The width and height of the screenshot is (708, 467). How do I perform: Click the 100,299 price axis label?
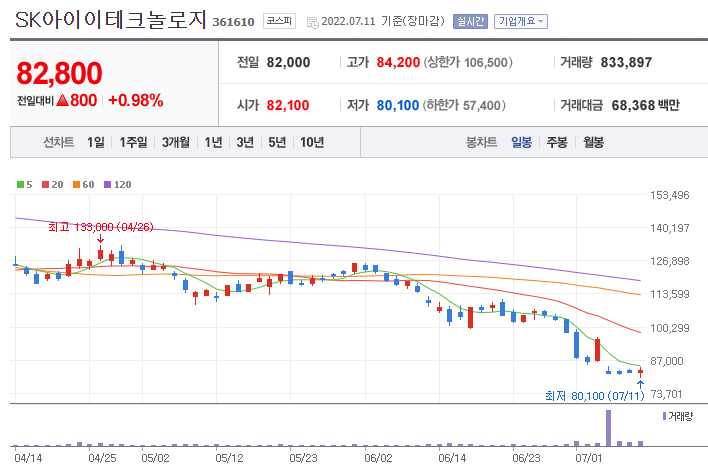coord(670,328)
